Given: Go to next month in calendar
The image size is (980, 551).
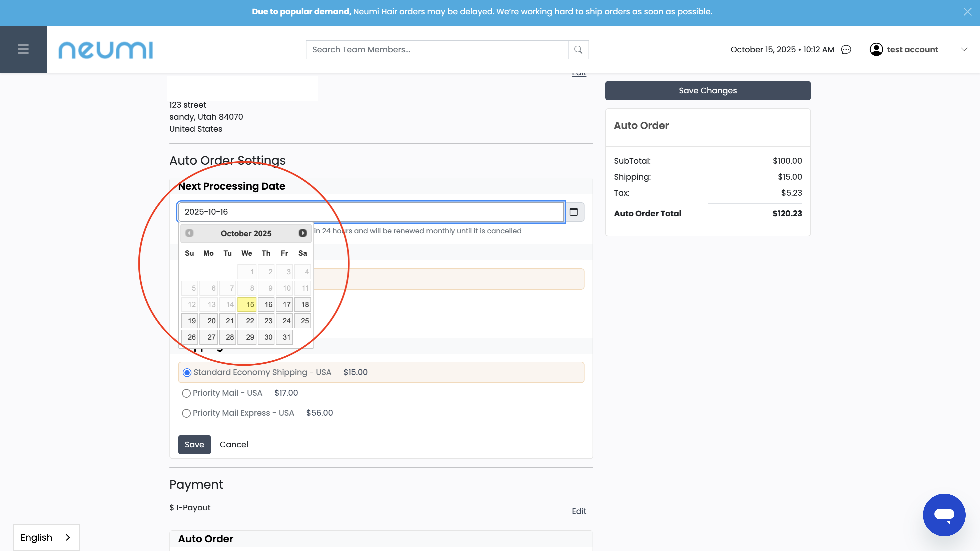Looking at the screenshot, I should point(302,233).
